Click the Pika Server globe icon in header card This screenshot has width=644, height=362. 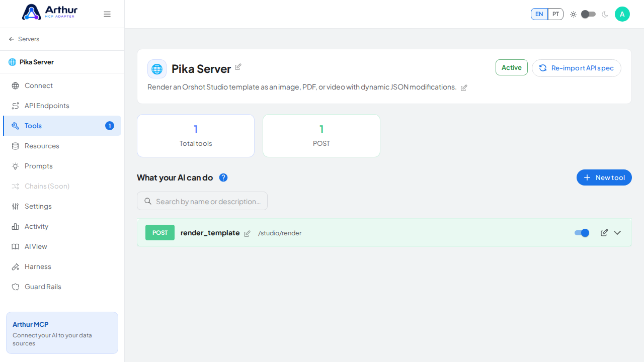157,69
